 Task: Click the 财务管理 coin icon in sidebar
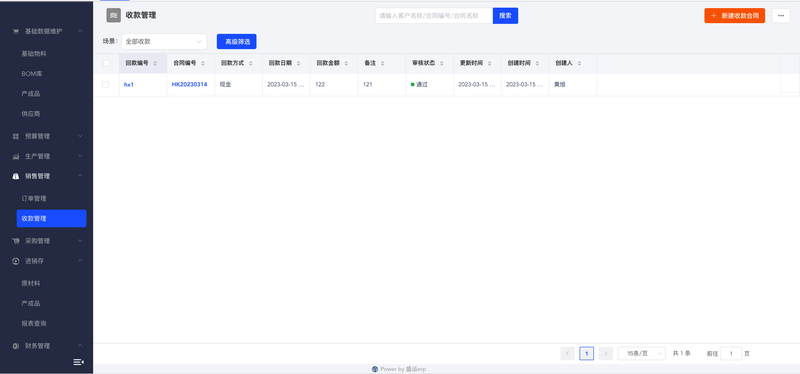[16, 346]
